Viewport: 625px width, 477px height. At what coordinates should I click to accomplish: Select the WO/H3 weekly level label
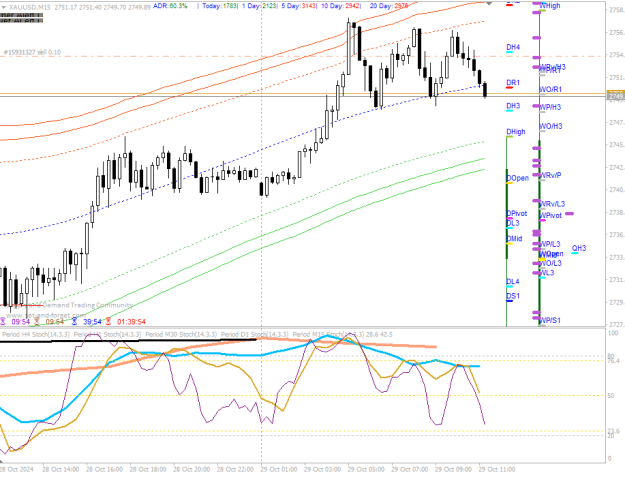[551, 126]
